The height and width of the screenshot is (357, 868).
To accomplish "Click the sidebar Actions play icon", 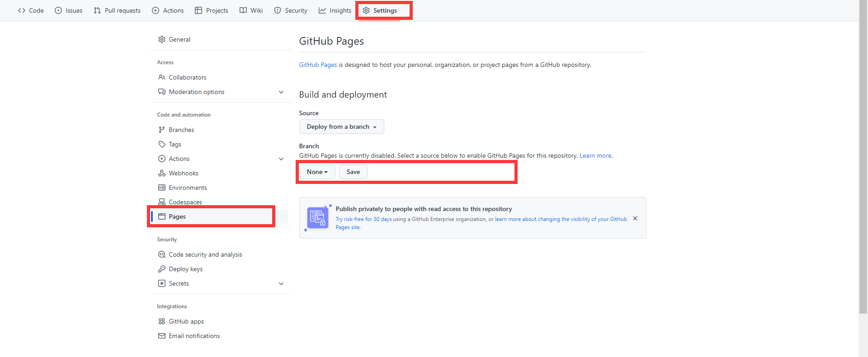I will (162, 159).
